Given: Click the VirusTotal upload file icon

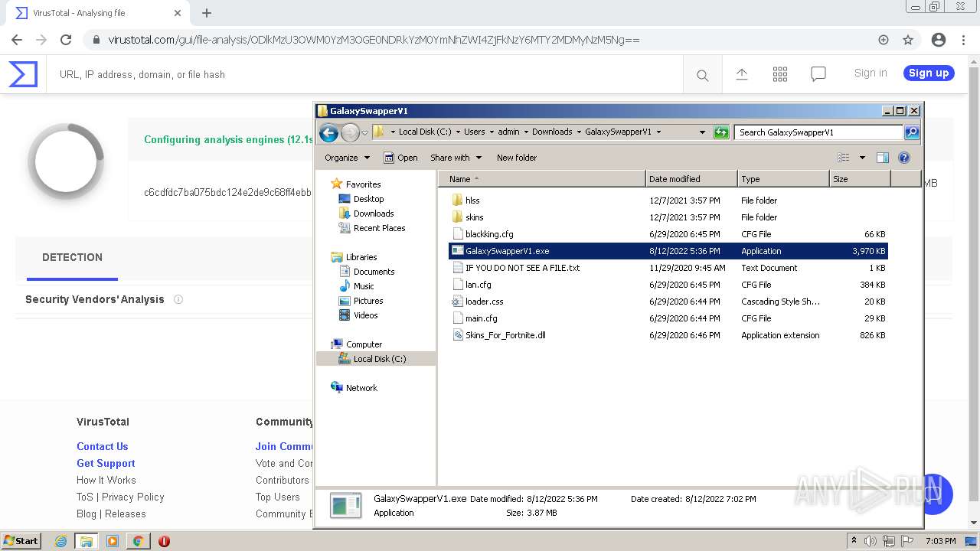Looking at the screenshot, I should 742,74.
